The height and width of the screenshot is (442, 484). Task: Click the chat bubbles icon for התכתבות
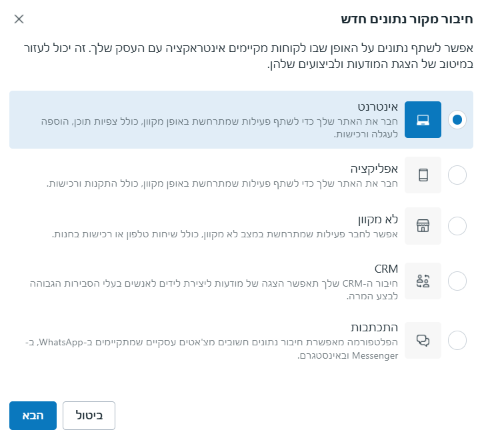(423, 340)
